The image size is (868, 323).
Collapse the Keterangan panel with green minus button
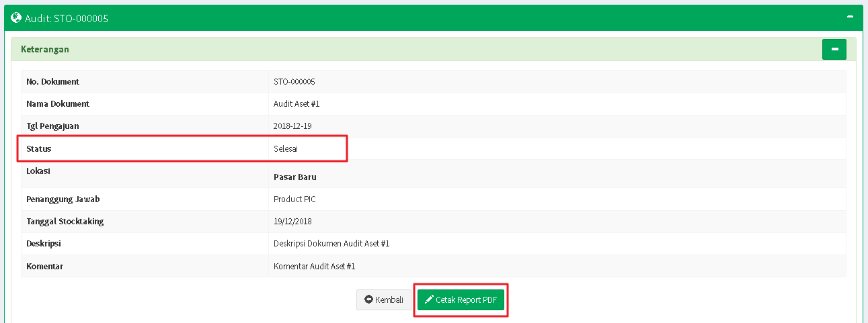[834, 49]
